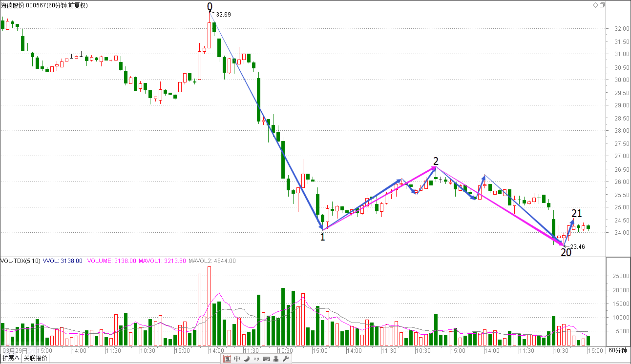
Task: Click the user account icon in IME bar
Action: (x=276, y=359)
